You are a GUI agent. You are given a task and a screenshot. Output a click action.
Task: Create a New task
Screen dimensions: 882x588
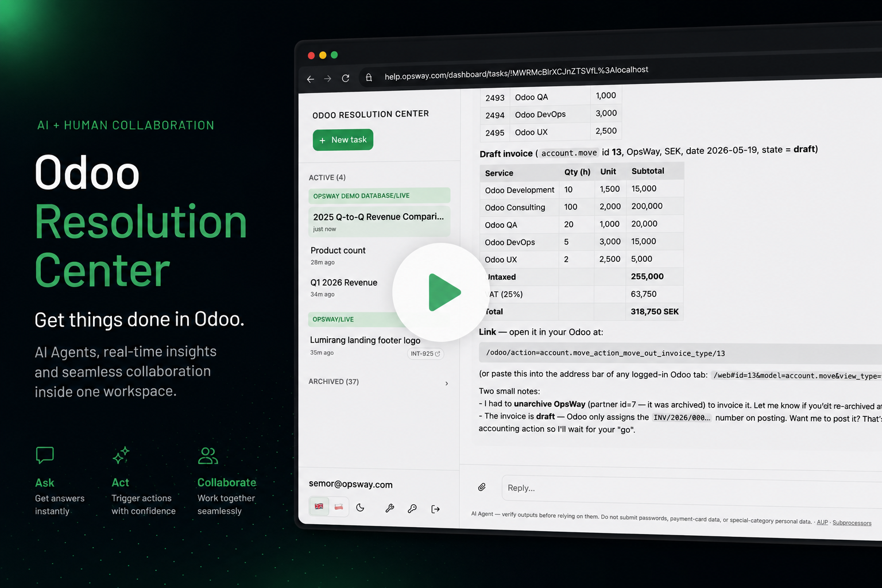point(343,140)
